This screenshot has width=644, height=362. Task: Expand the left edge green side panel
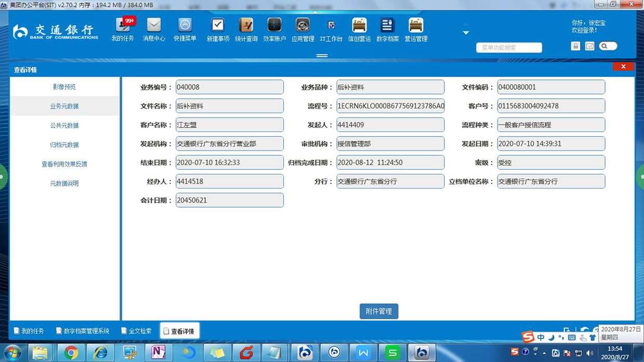tap(3, 177)
